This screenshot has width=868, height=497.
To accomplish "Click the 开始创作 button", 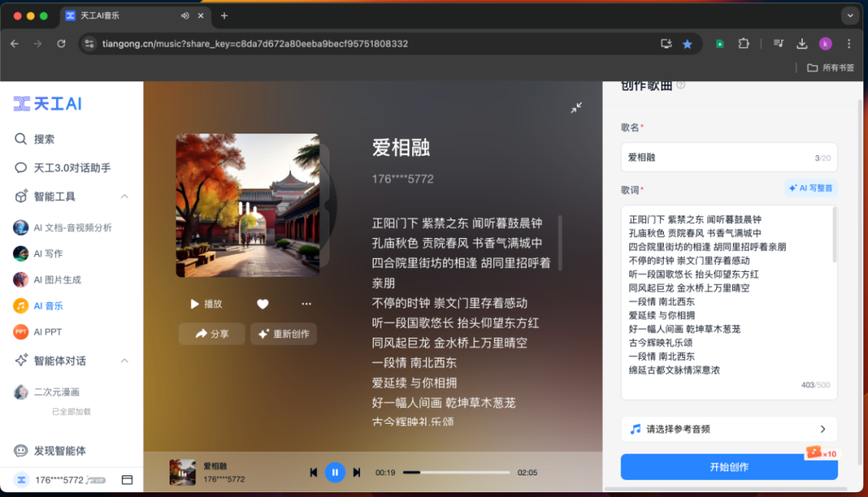I will click(728, 466).
